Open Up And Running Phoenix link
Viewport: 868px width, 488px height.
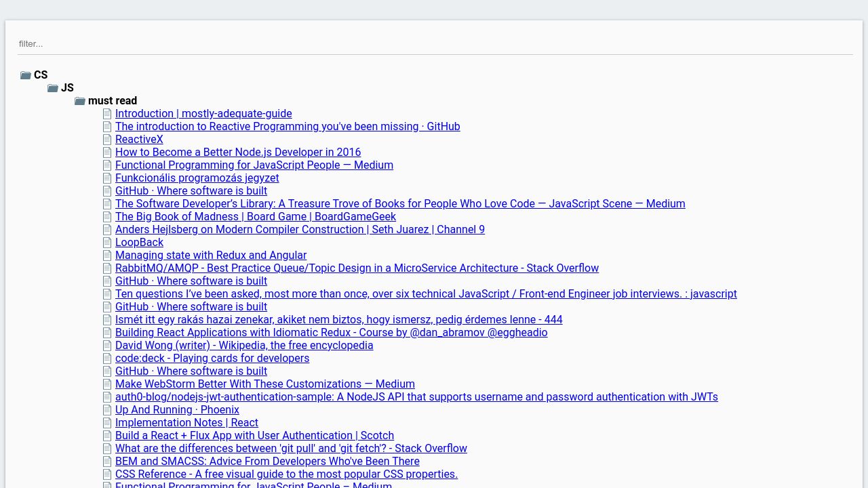[x=177, y=409]
